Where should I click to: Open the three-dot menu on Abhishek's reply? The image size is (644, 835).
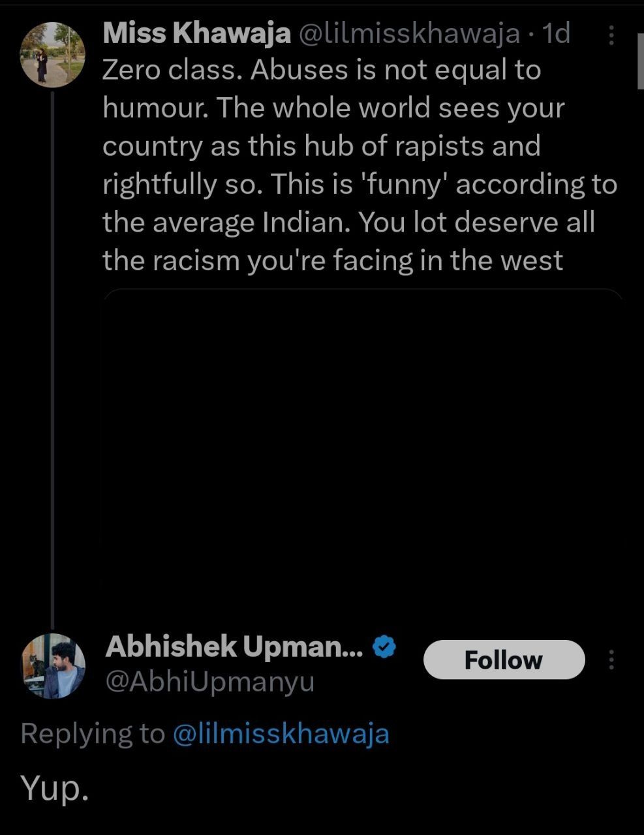(x=611, y=660)
